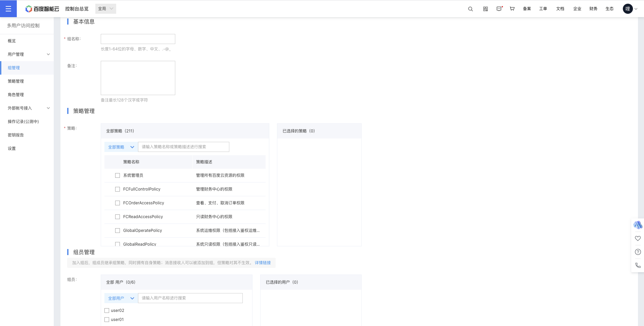Click the heart favorites icon
644x326 pixels.
638,239
